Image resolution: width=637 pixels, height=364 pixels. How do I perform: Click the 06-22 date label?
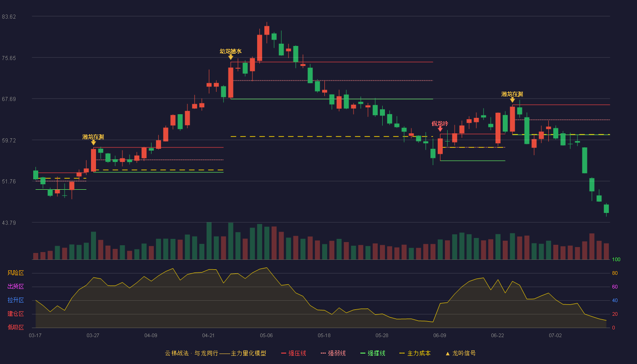(497, 335)
